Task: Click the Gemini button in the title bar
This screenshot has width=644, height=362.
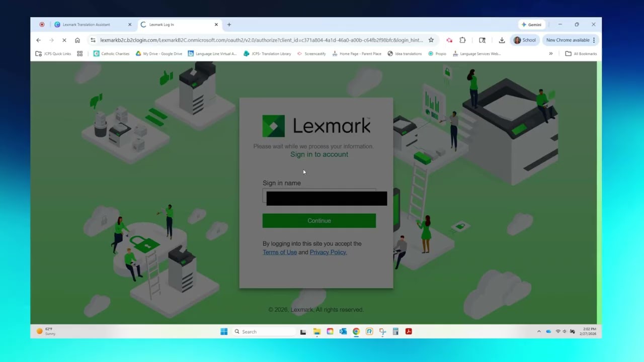Action: (531, 25)
